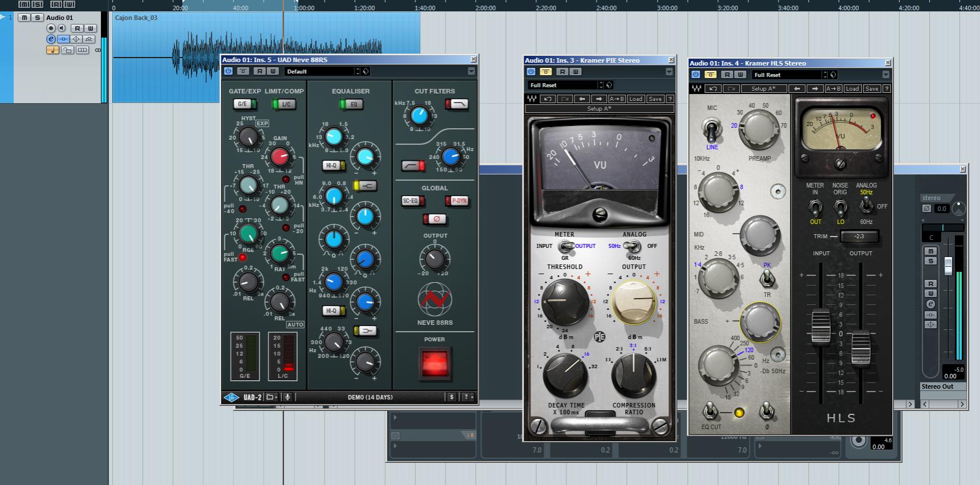
Task: Flip the ANALOG 50Hz/OFF switch on Kramer PIE
Action: pos(632,246)
